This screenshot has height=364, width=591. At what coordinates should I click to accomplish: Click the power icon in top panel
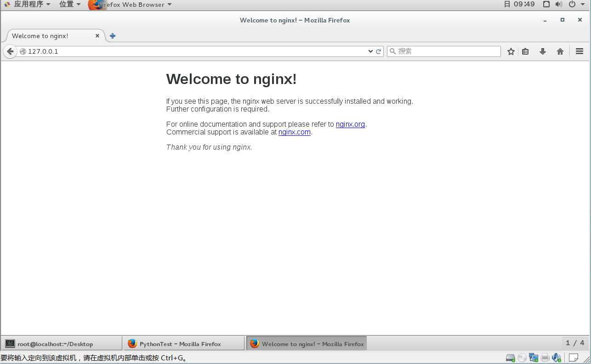572,4
